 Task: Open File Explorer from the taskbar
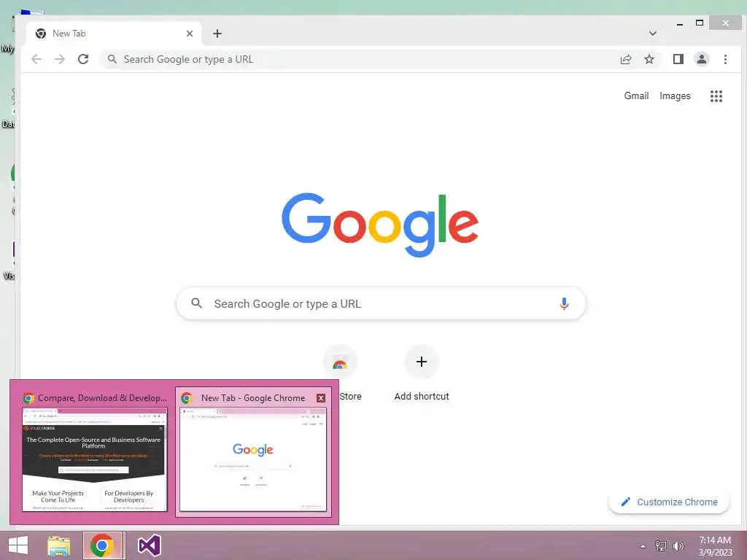59,545
